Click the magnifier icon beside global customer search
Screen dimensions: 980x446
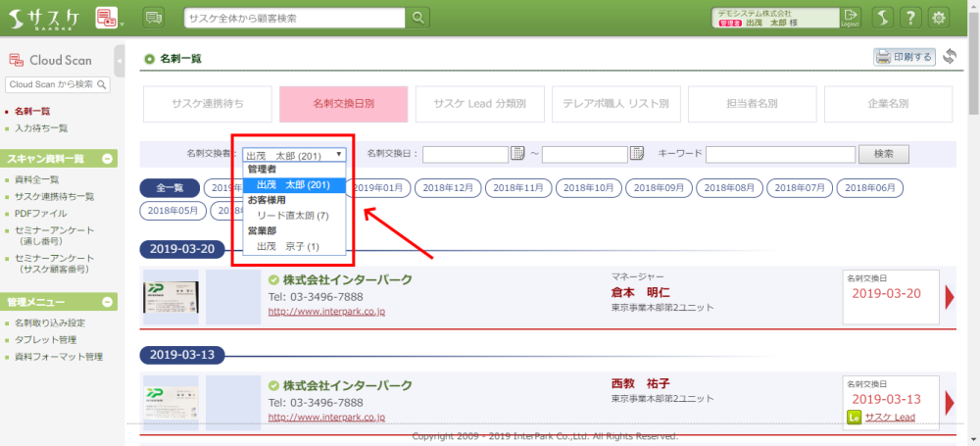pyautogui.click(x=419, y=18)
